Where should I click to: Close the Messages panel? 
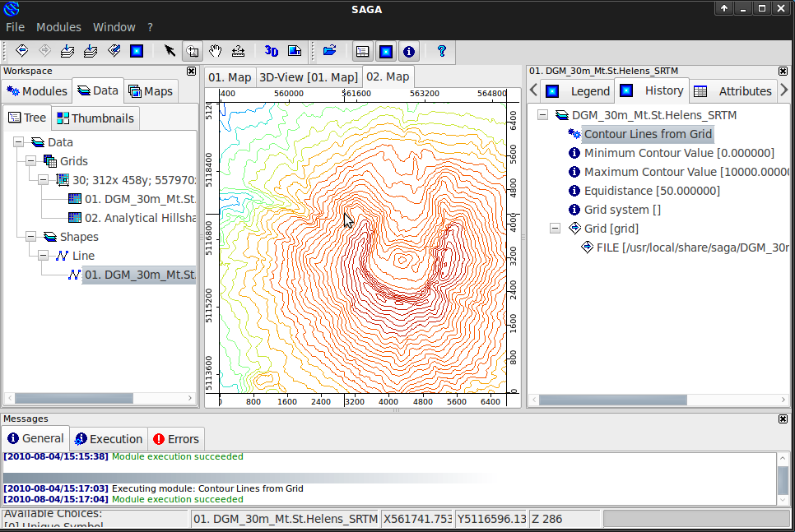tap(783, 419)
